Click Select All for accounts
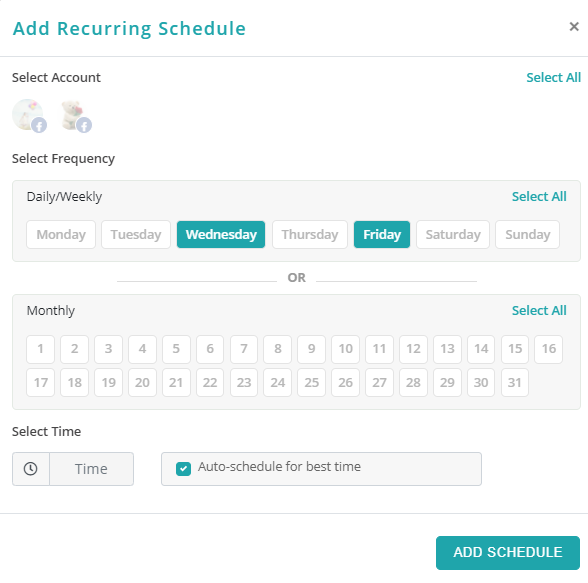The width and height of the screenshot is (588, 583). (554, 77)
